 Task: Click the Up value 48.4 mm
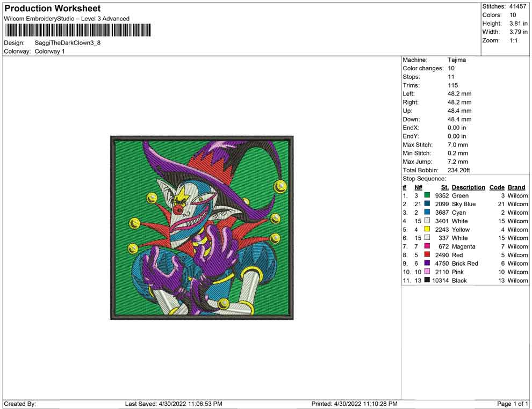click(459, 111)
